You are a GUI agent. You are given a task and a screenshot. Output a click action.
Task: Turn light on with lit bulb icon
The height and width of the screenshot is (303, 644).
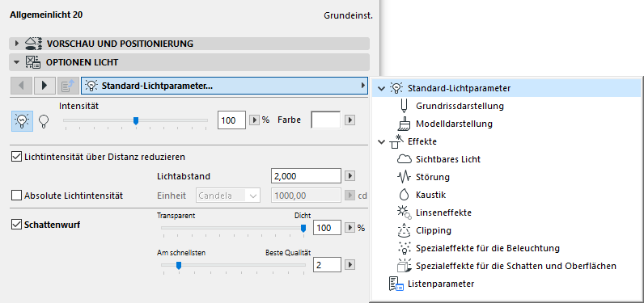click(x=22, y=121)
